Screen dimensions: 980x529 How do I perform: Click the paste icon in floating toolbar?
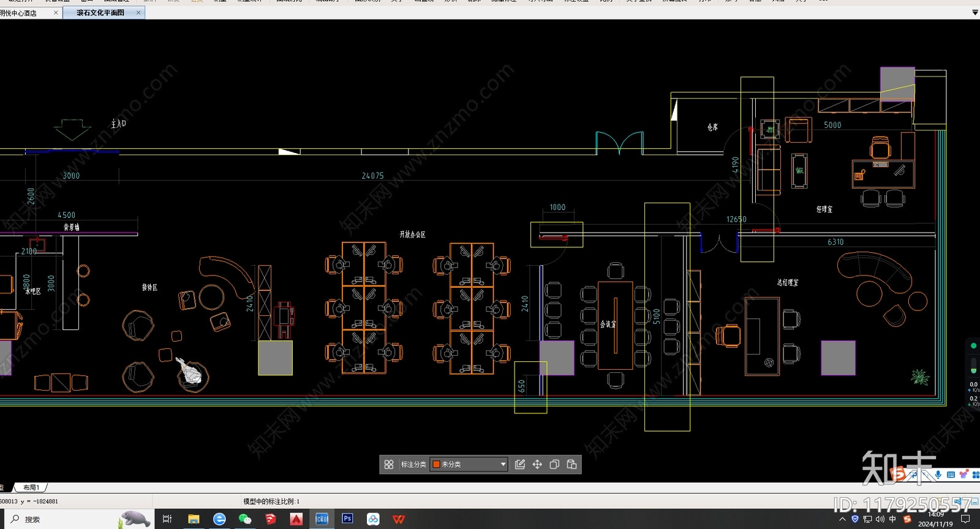pos(571,465)
